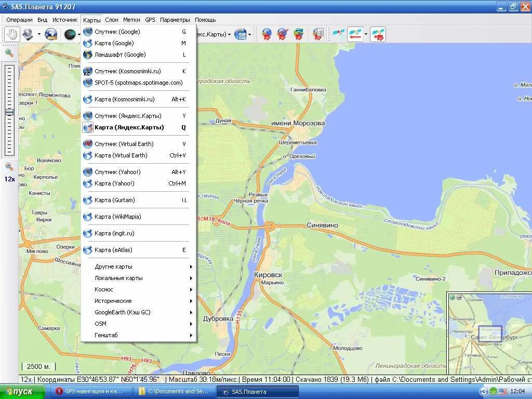Image resolution: width=532 pixels, height=399 pixels.
Task: Click the GPS satellite connect icon
Action: click(338, 34)
